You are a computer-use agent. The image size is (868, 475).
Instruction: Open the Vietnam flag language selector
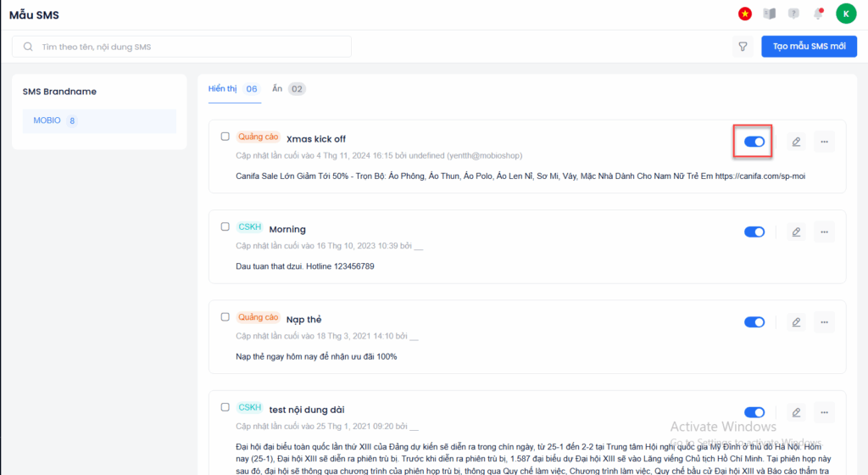pos(745,14)
